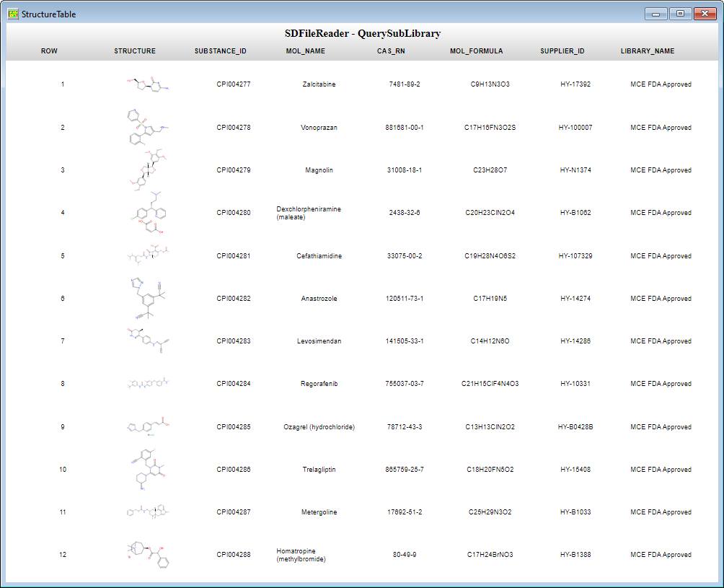The width and height of the screenshot is (724, 588).
Task: Select the Vonoprazan molecule structure image
Action: (x=148, y=128)
